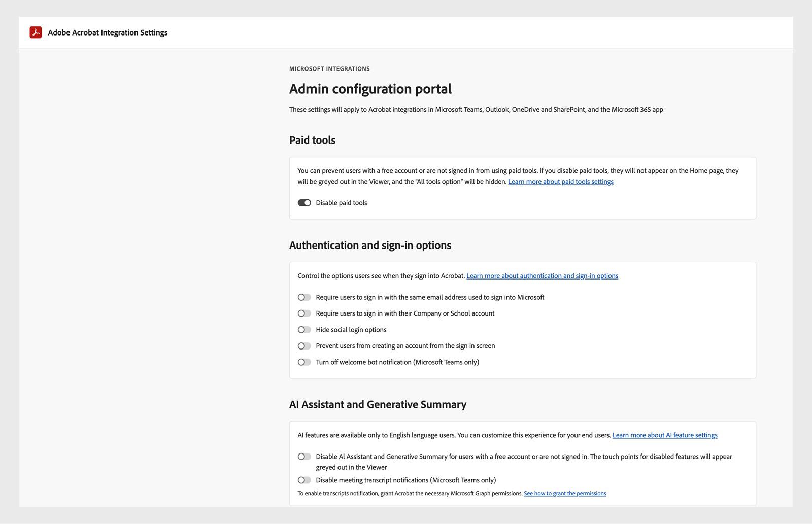Enable "Require users to sign in with their Company or School account"

pos(304,313)
